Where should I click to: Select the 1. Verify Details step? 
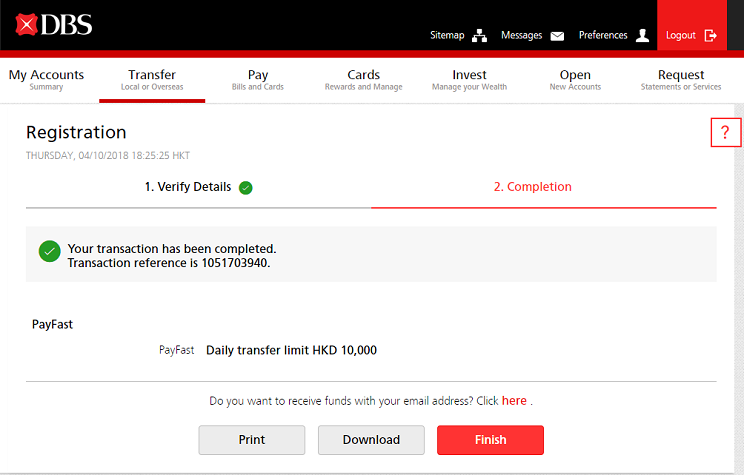[x=188, y=187]
